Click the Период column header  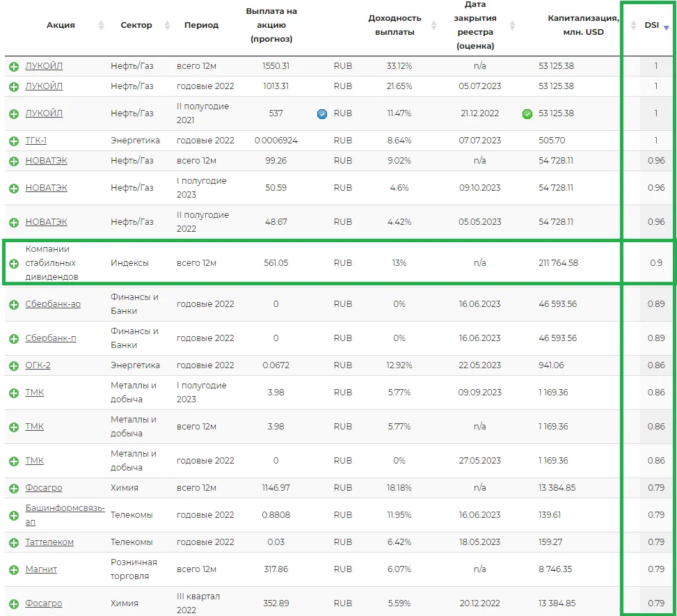pyautogui.click(x=201, y=25)
